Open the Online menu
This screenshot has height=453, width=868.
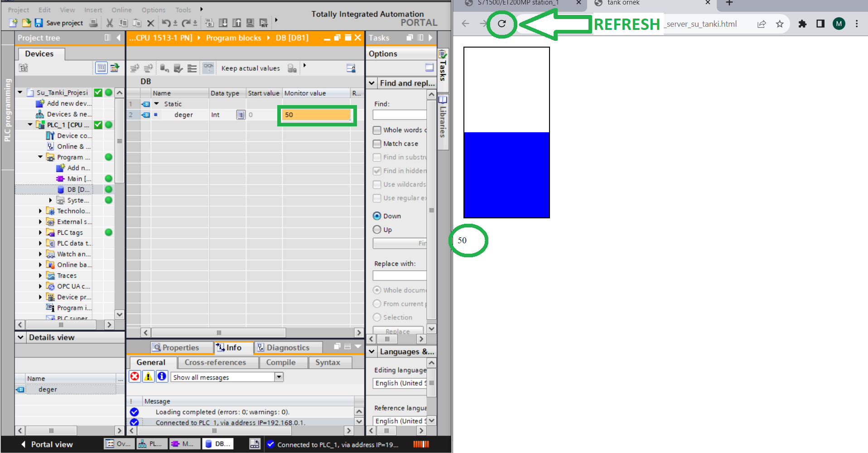coord(121,10)
